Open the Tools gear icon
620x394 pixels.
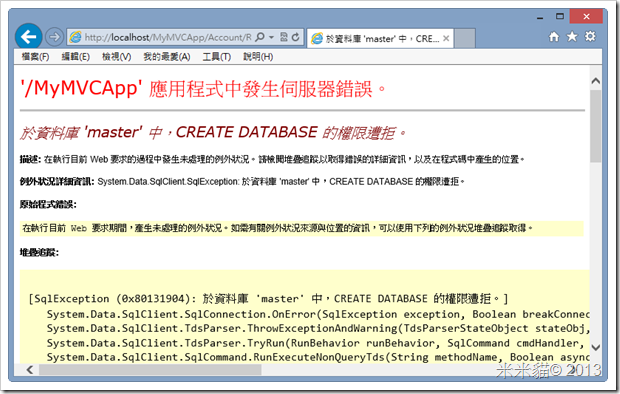pos(590,37)
